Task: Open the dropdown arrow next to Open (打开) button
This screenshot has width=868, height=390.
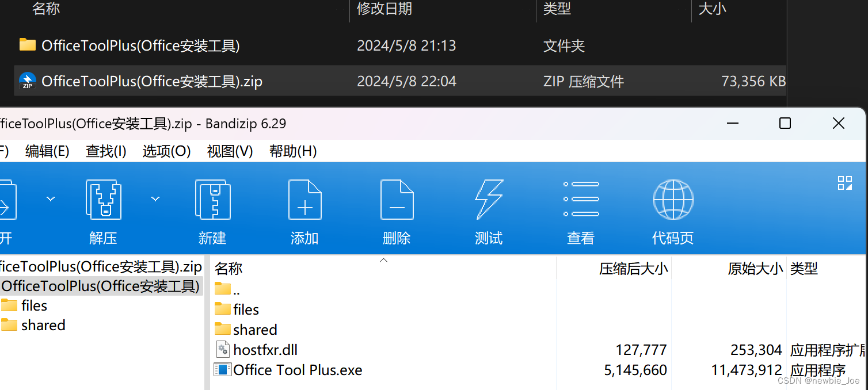Action: 51,199
